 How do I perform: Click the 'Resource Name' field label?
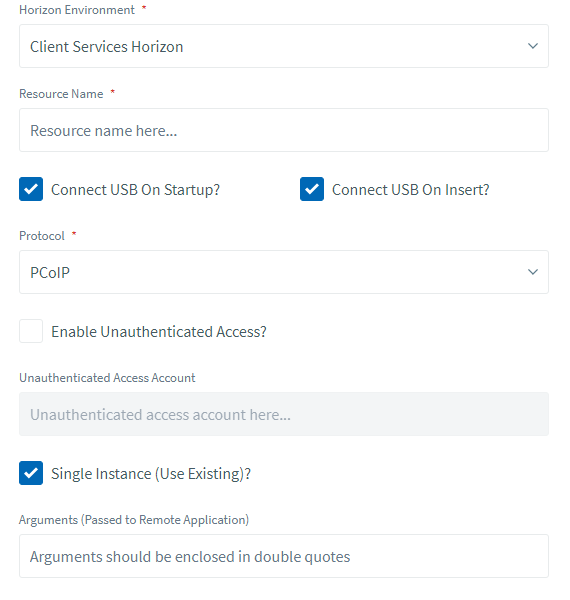pos(61,94)
